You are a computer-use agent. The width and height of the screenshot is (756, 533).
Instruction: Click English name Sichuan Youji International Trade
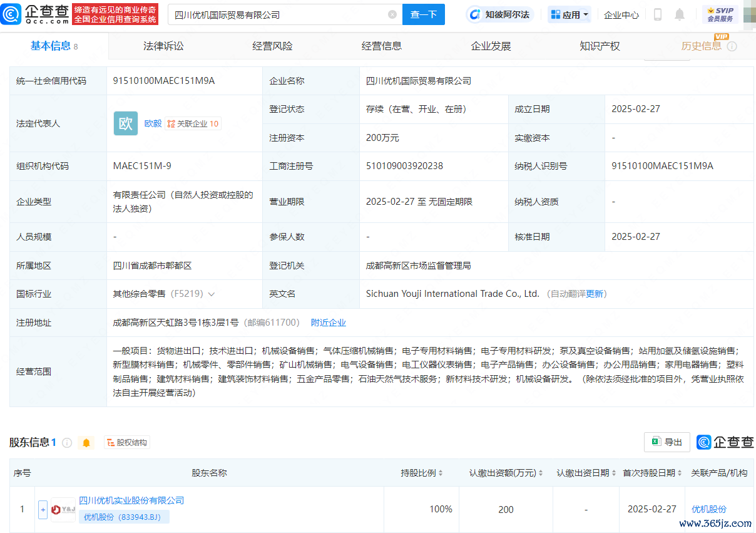coord(452,294)
